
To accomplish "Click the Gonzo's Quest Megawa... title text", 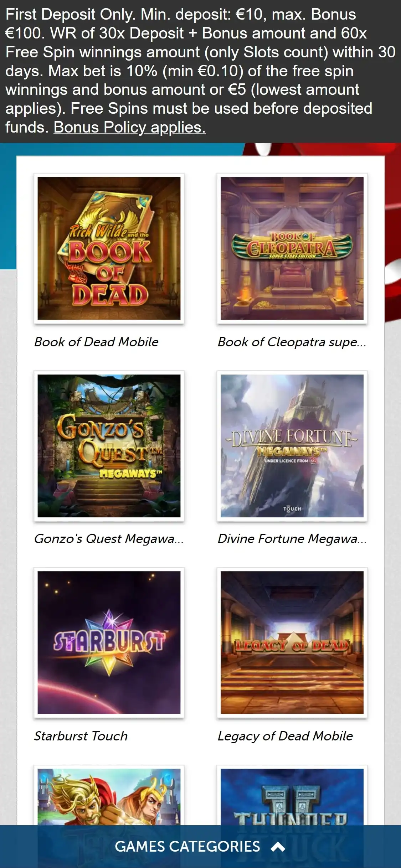I will click(x=109, y=539).
